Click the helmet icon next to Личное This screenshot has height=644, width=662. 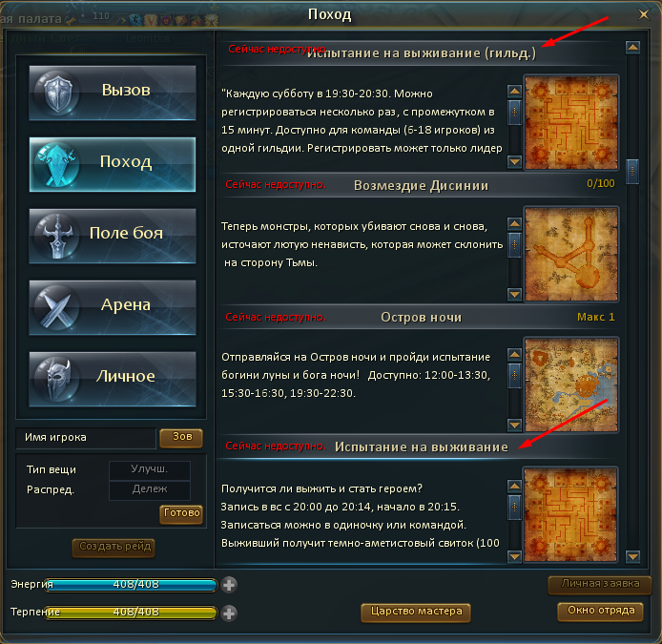click(56, 379)
